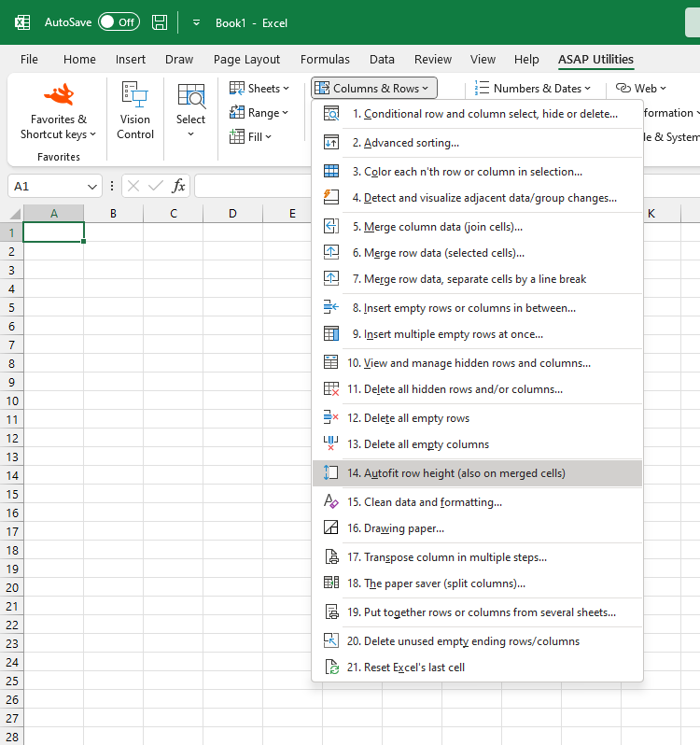The image size is (700, 745).
Task: Select column D header
Action: [x=232, y=214]
